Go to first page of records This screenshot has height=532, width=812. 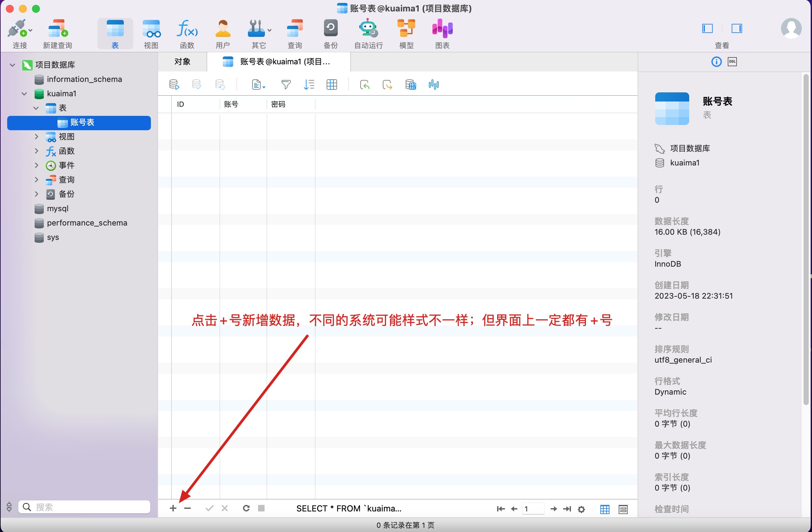(500, 509)
